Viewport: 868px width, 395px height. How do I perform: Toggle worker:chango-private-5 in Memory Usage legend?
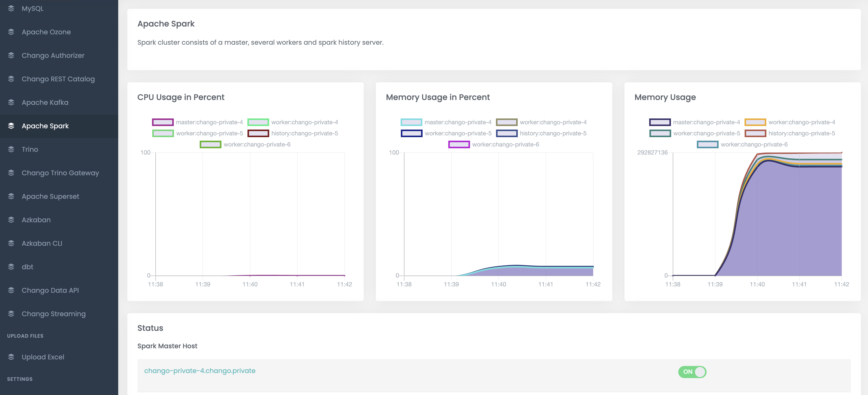tap(695, 133)
